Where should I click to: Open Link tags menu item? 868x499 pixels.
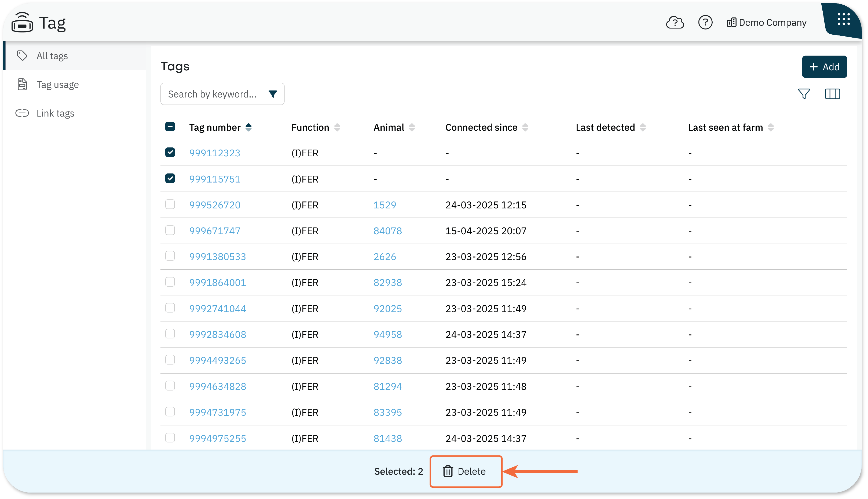(75, 113)
